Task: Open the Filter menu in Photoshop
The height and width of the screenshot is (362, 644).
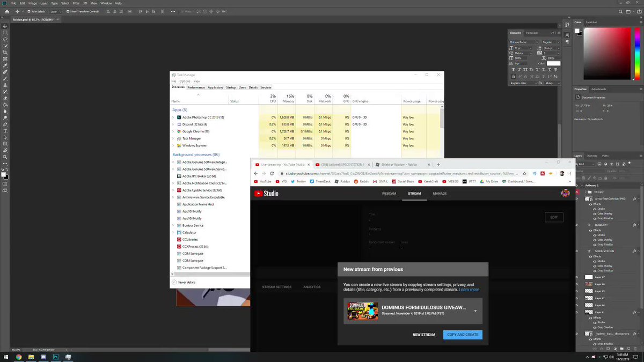Action: point(76,3)
